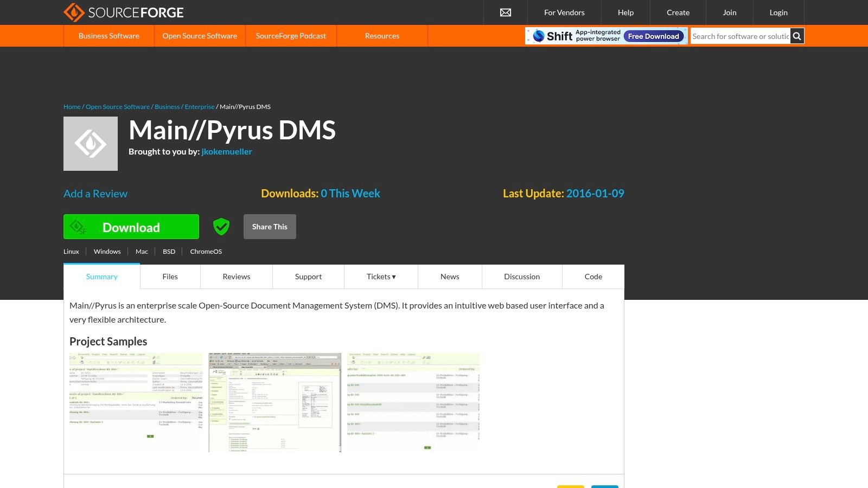Screen dimensions: 868x488
Task: Open the Help menu
Action: point(626,12)
